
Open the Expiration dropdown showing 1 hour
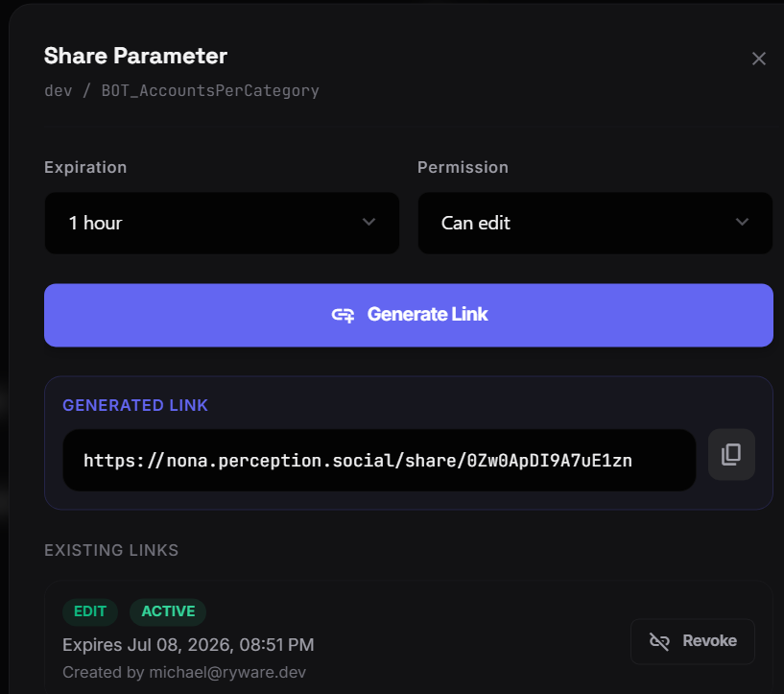coord(222,223)
